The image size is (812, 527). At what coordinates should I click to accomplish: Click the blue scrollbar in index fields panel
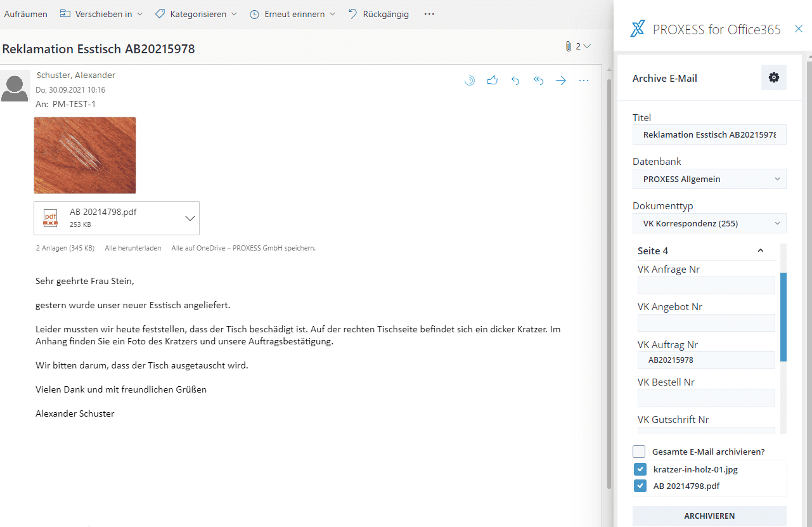[783, 317]
